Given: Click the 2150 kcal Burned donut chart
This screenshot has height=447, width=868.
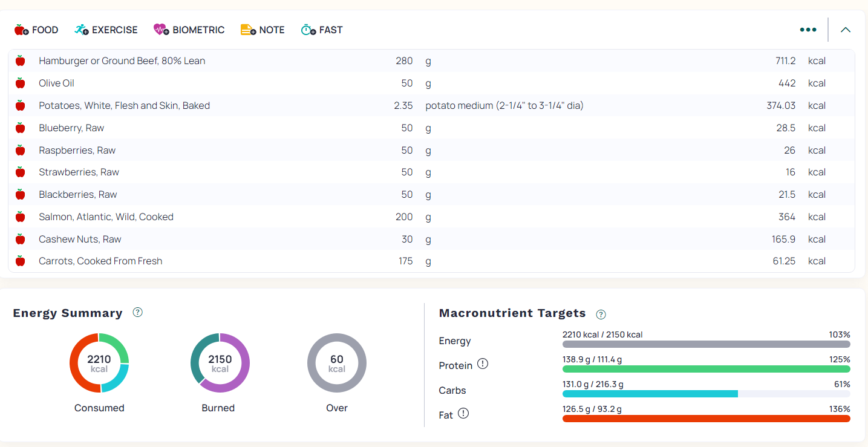Looking at the screenshot, I should pyautogui.click(x=220, y=363).
